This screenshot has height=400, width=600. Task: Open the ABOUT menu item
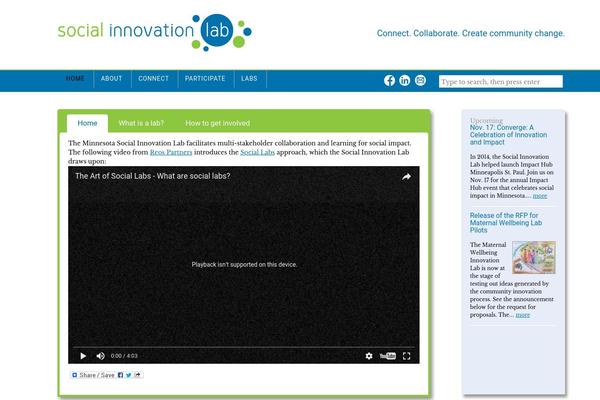pyautogui.click(x=111, y=78)
